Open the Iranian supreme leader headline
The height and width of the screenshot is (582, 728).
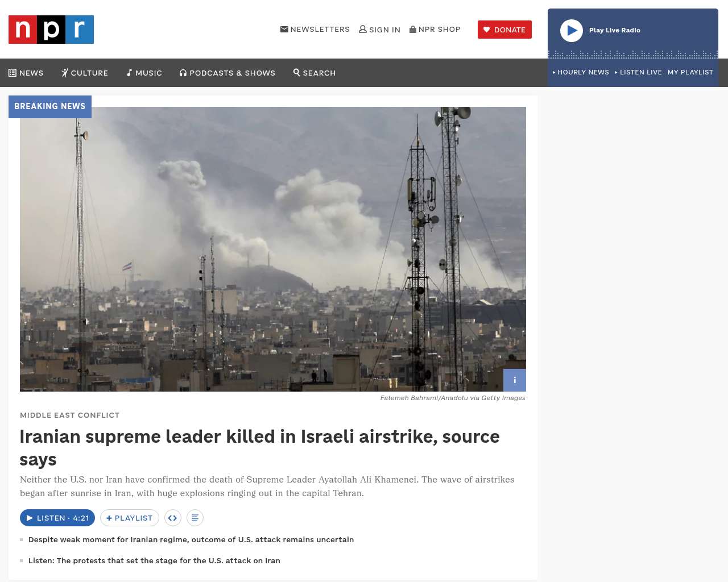coord(260,447)
